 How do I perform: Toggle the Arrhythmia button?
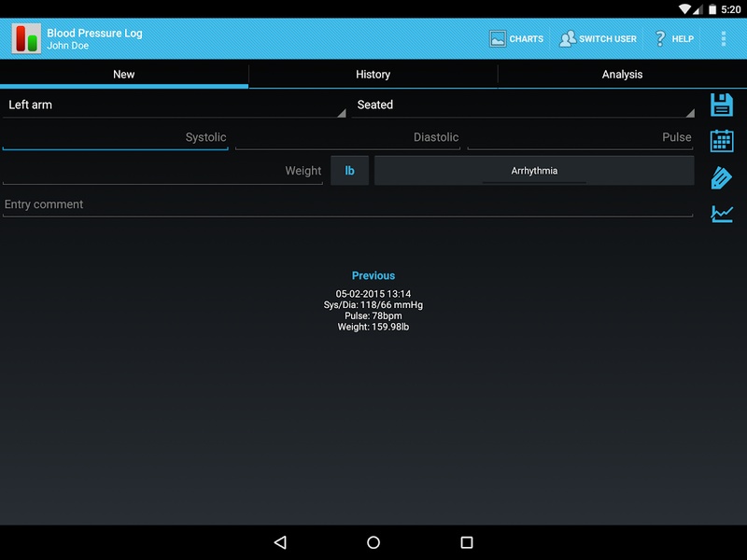[x=534, y=171]
